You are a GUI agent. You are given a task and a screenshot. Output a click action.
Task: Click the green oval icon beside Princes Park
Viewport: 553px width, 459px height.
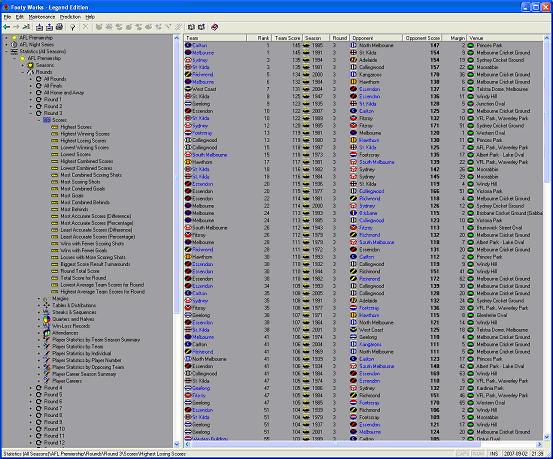pyautogui.click(x=470, y=46)
